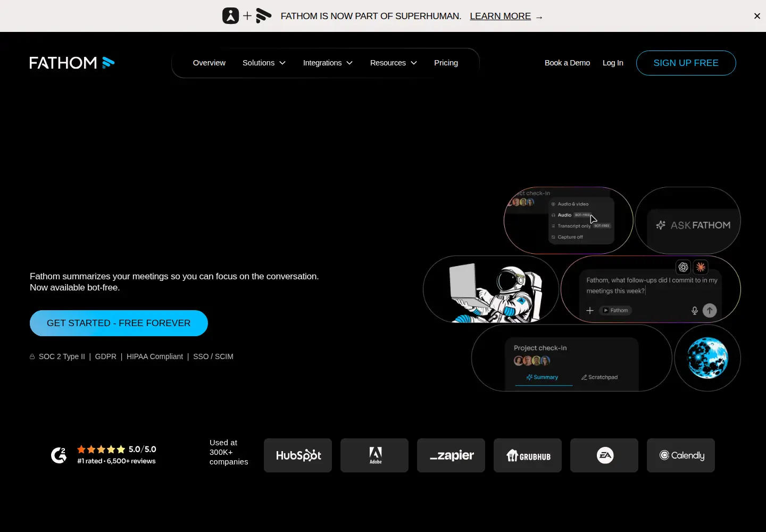Click the 'HIPAA Compliant' text
The height and width of the screenshot is (532, 766).
155,356
